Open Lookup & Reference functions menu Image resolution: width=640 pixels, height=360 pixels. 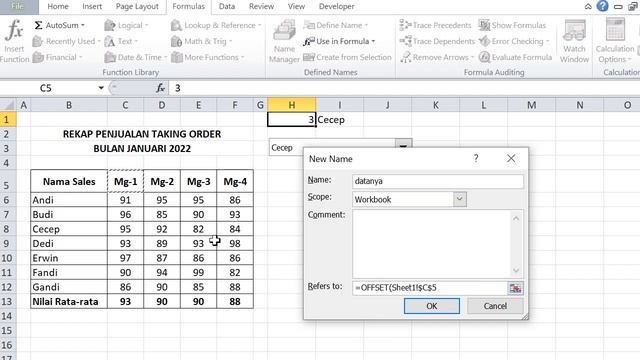(216, 25)
